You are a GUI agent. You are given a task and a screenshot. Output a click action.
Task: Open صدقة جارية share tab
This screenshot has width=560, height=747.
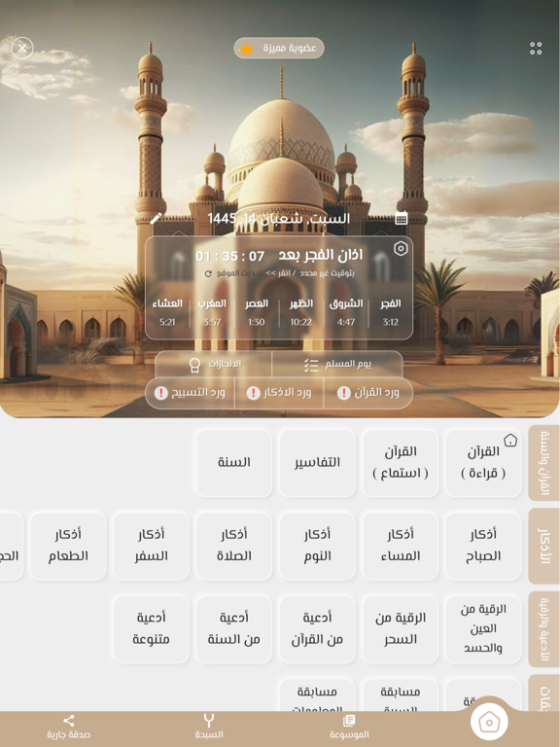pos(69,727)
